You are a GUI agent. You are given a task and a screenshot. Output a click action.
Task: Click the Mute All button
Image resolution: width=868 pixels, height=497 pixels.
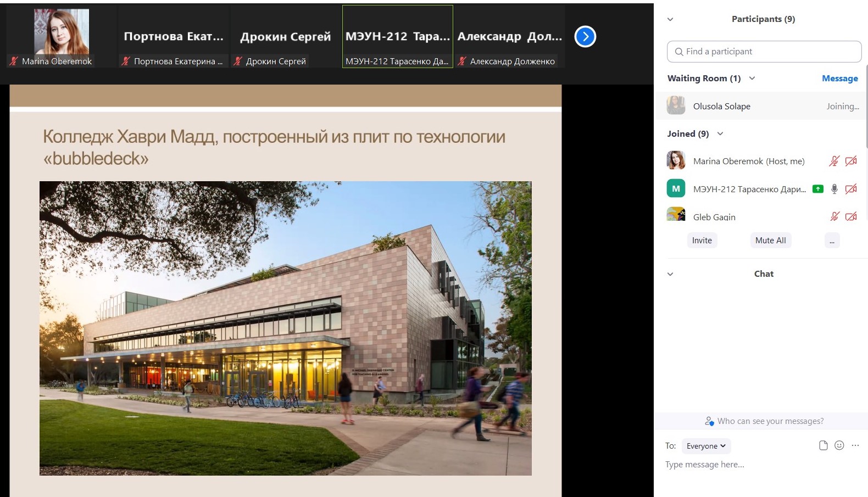[771, 241]
